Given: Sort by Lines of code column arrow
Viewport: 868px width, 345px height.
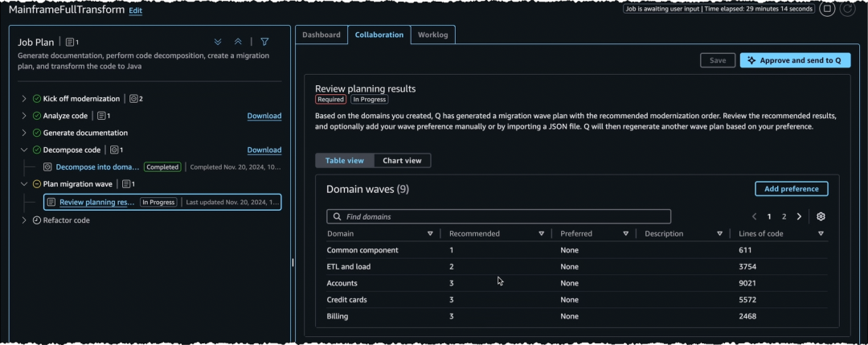Looking at the screenshot, I should tap(821, 234).
